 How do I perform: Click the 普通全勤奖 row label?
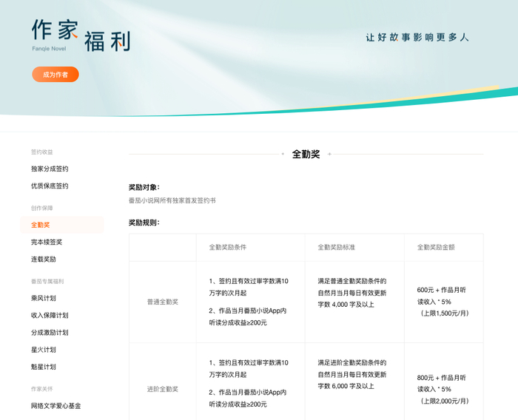pyautogui.click(x=163, y=302)
